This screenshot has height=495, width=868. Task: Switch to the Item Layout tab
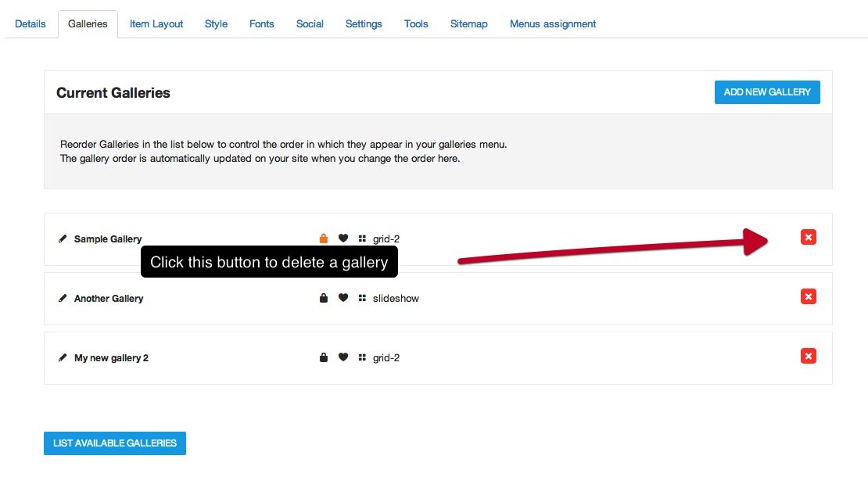(156, 23)
